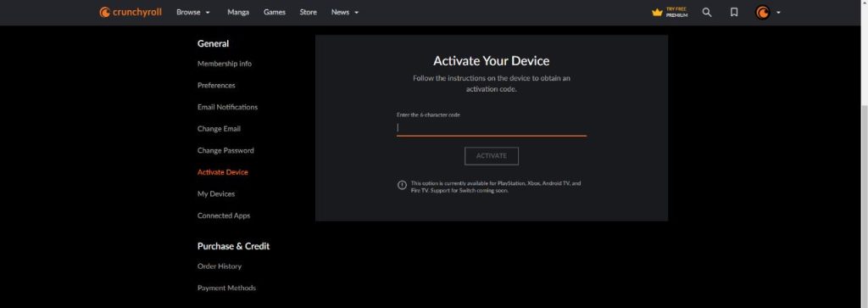Select Change Password option
This screenshot has height=308, width=868.
[225, 150]
